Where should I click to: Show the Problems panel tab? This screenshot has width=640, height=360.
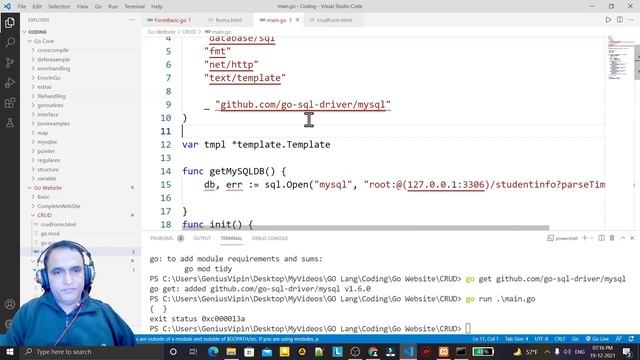point(162,238)
